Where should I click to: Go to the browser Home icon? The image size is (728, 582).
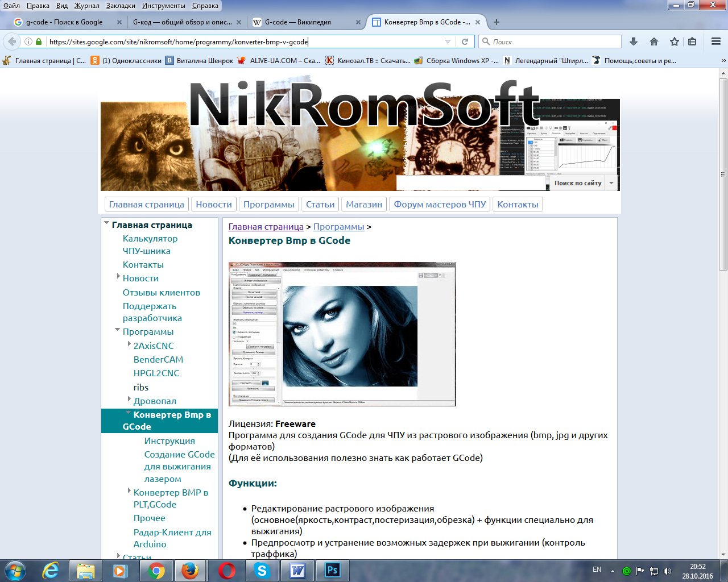click(x=654, y=41)
